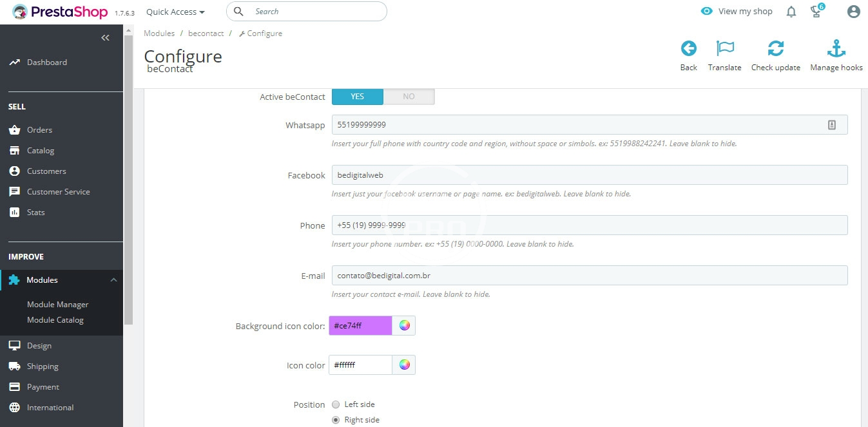Click the Check update refresh icon
Screen dimensions: 868x427
776,49
